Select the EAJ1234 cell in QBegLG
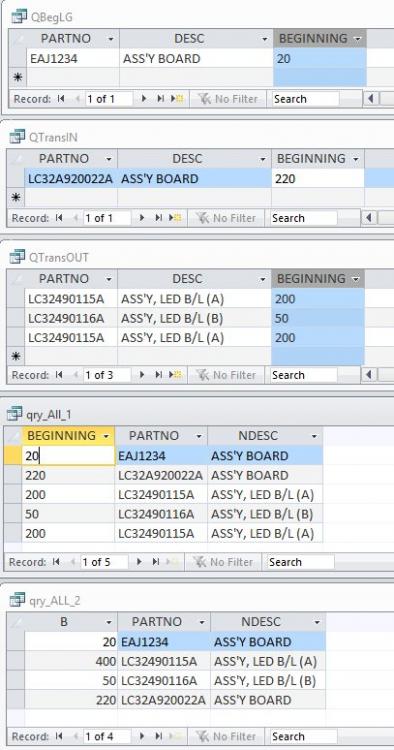 73,59
